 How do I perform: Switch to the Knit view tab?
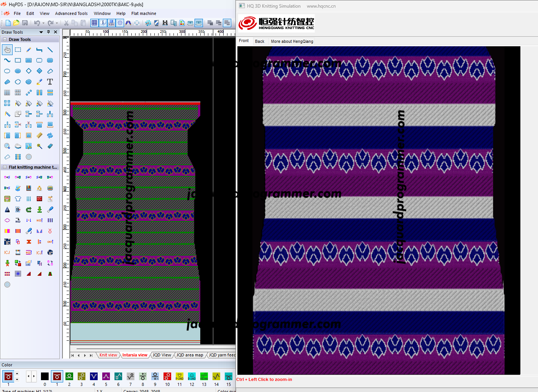[108, 355]
